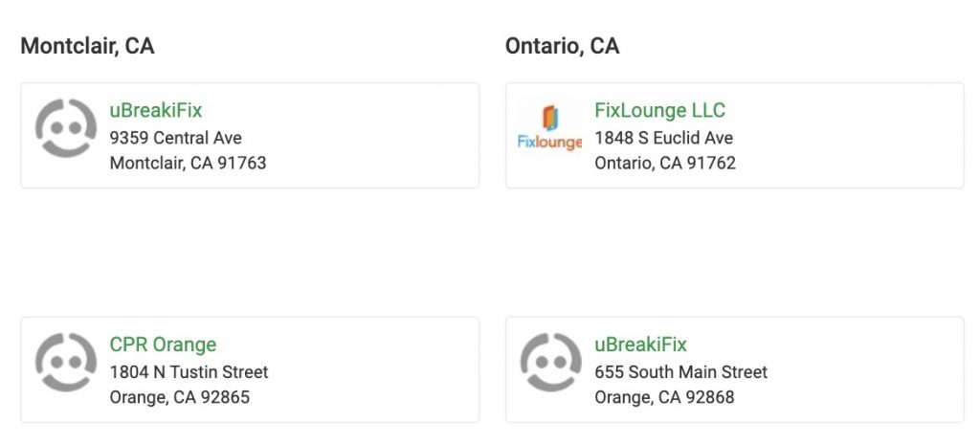This screenshot has width=980, height=445.
Task: Click the Montclair, CA 91763 text
Action: 188,163
